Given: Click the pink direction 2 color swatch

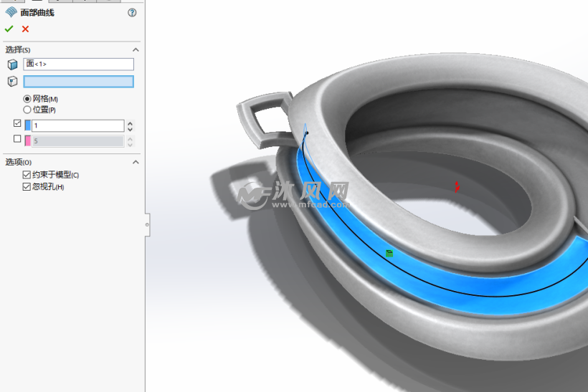Looking at the screenshot, I should coord(28,141).
